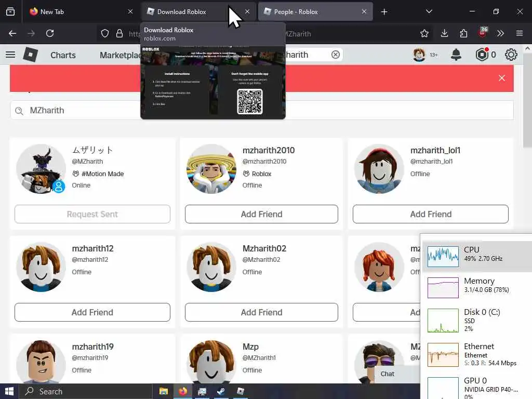Switch to the Download Roblox tab
Image resolution: width=532 pixels, height=399 pixels.
pyautogui.click(x=198, y=11)
